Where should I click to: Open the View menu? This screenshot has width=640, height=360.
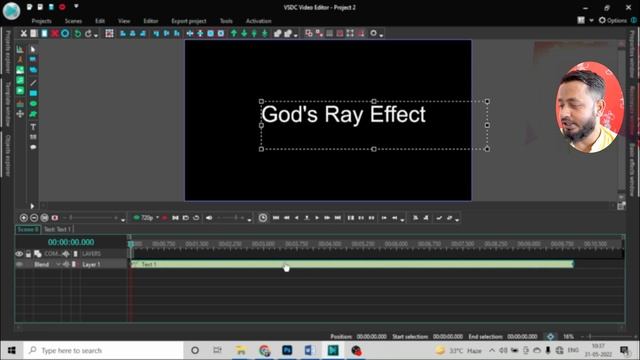click(x=124, y=21)
